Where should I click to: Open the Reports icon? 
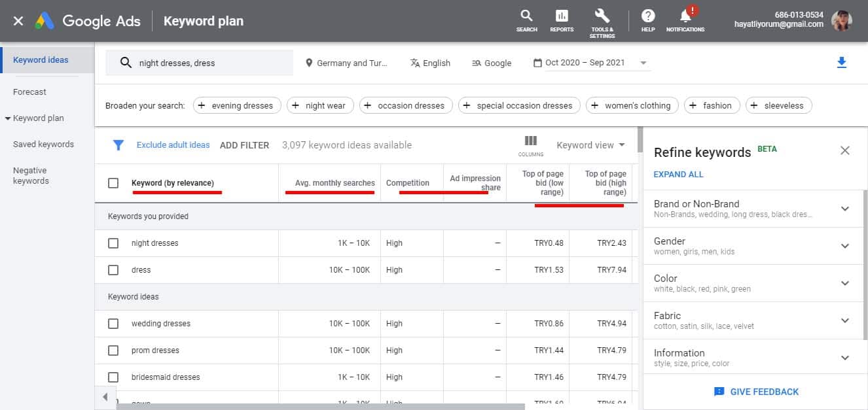562,17
